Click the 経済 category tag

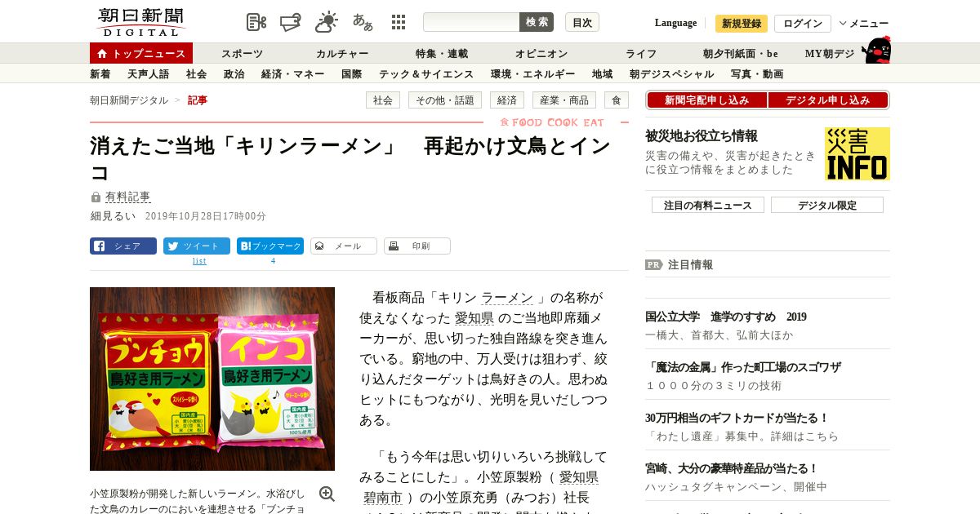click(507, 100)
